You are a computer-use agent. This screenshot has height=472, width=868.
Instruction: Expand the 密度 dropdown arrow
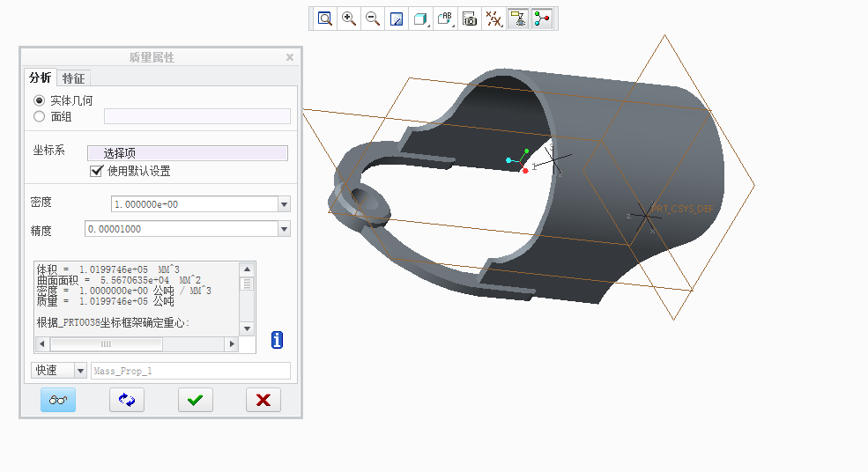tap(284, 204)
